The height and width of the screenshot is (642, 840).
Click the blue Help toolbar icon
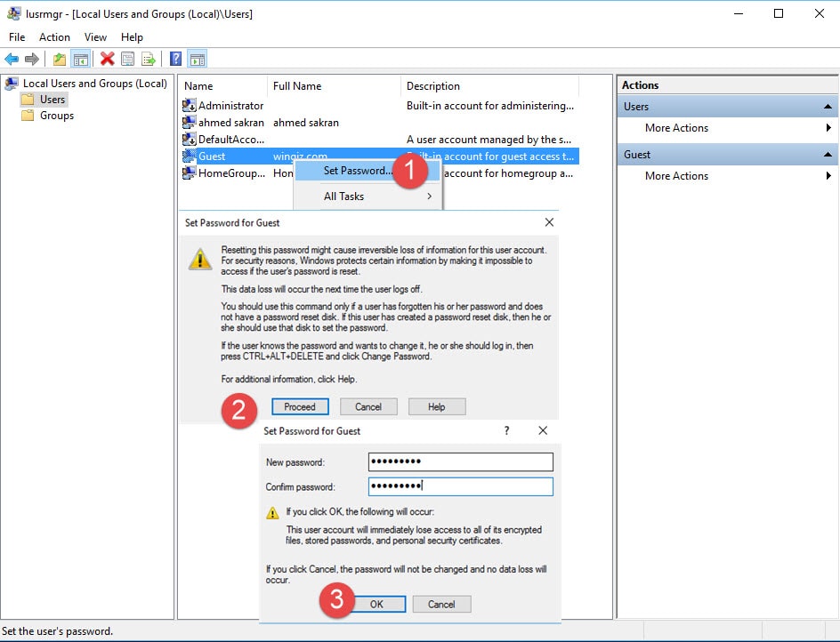(175, 60)
